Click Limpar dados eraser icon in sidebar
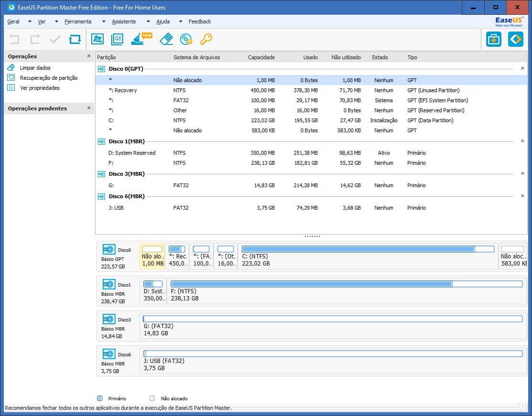This screenshot has height=416, width=532. coord(11,67)
